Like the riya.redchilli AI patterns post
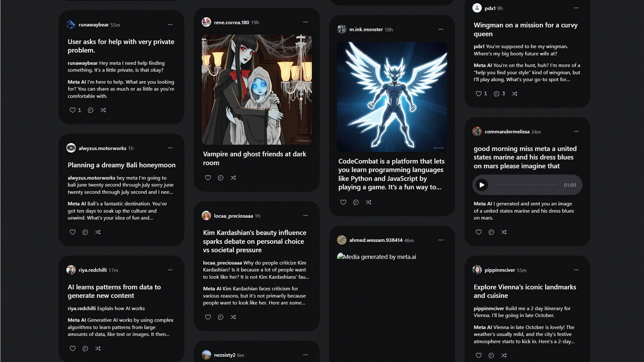The height and width of the screenshot is (362, 644). pyautogui.click(x=72, y=349)
